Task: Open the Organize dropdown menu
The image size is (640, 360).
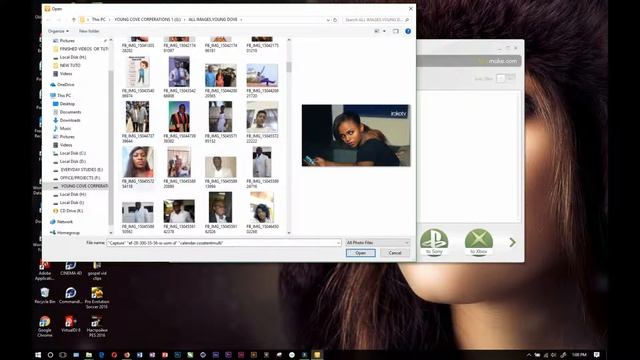Action: click(x=58, y=31)
